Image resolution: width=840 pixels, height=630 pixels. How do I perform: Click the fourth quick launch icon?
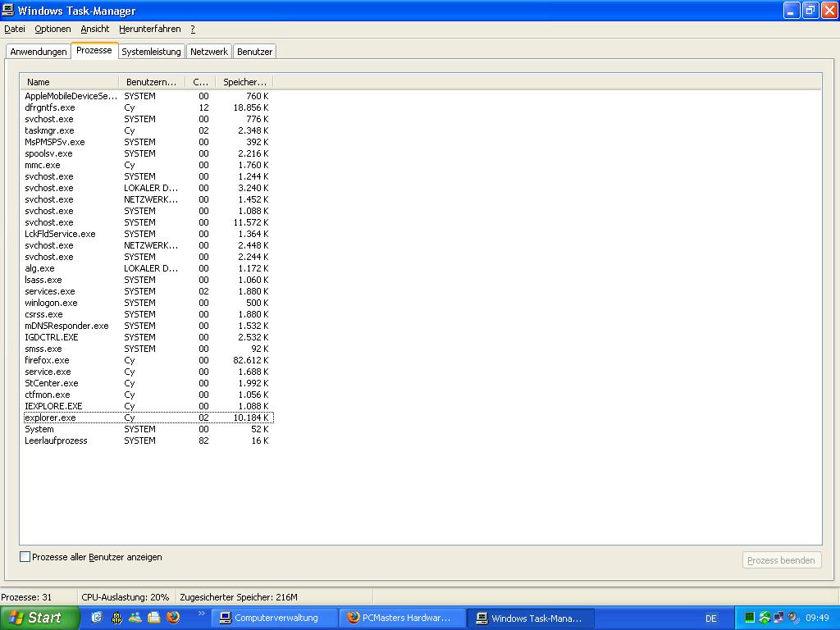point(154,617)
